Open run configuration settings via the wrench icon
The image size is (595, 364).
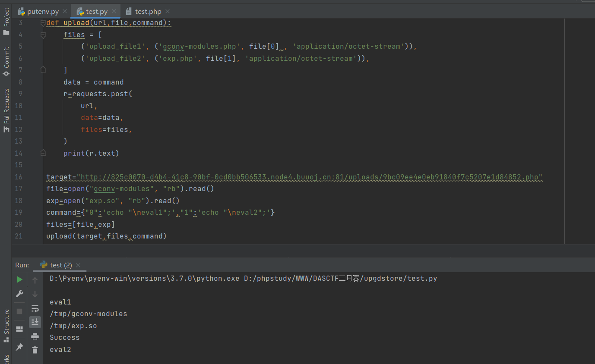[x=19, y=294]
